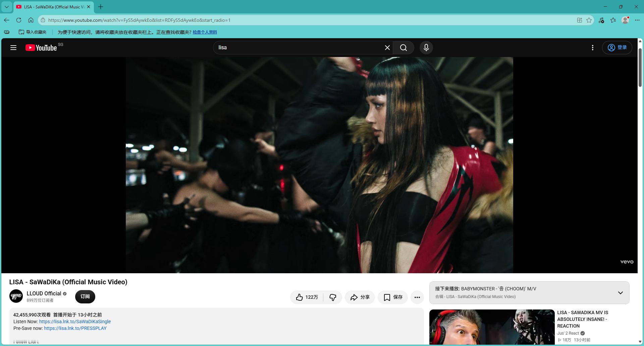This screenshot has width=644, height=346.
Task: Open the YouTube hamburger guide menu
Action: 13,48
